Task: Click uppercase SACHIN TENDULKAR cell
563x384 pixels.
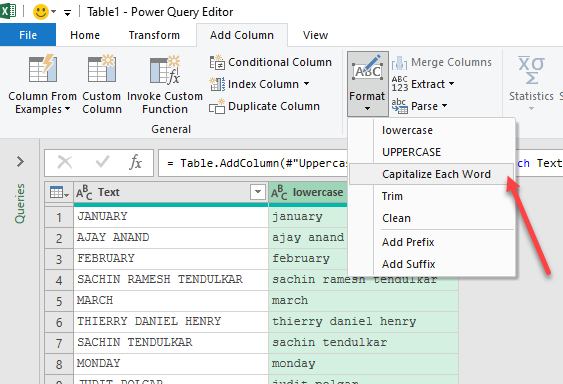Action: point(171,343)
